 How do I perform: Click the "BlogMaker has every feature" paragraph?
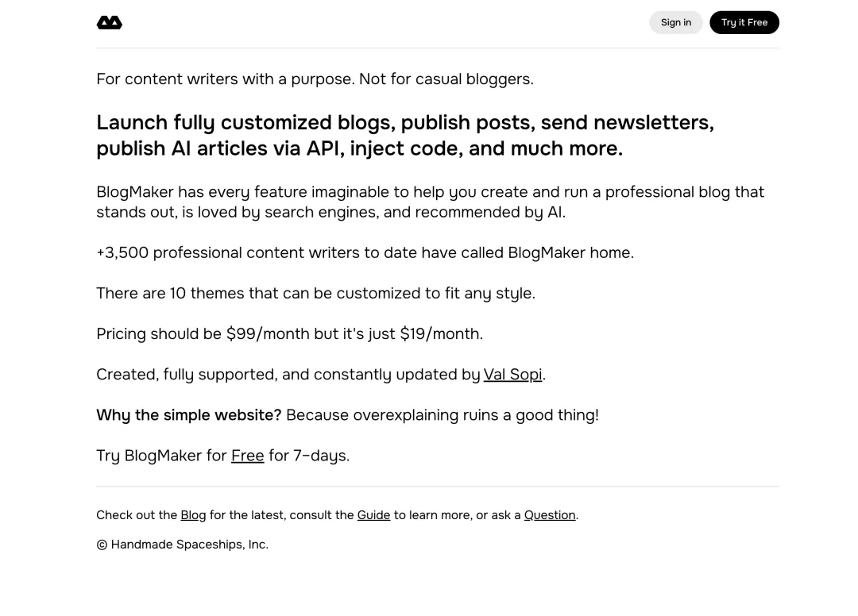[430, 202]
